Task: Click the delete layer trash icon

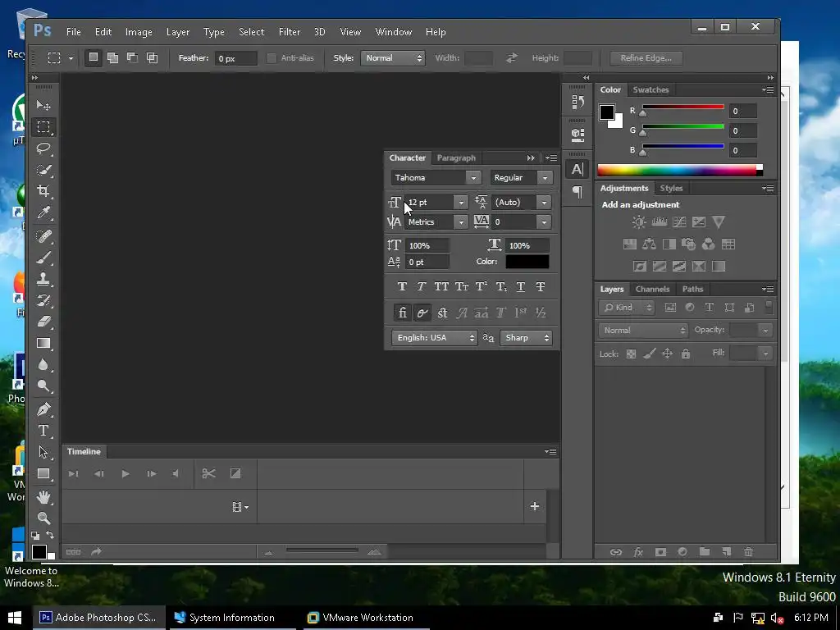Action: pyautogui.click(x=748, y=552)
